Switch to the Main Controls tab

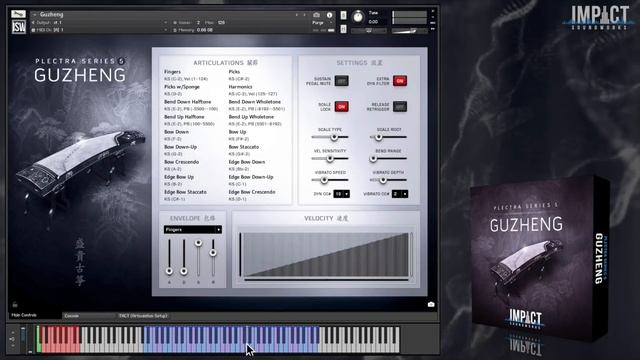coord(24,315)
